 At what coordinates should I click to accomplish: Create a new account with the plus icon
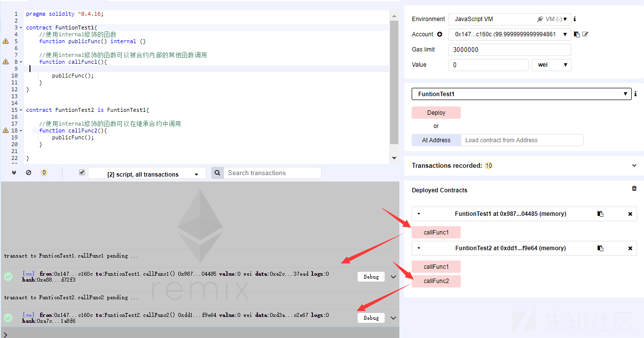point(440,34)
